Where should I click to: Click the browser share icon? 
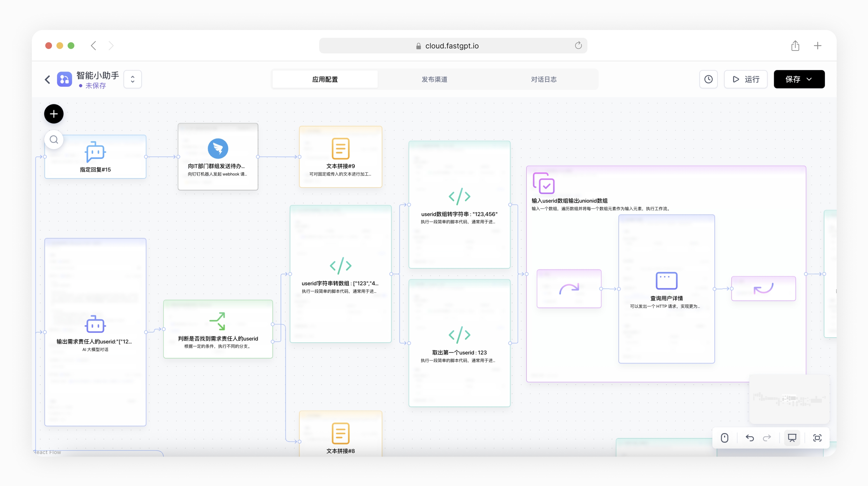tap(795, 46)
